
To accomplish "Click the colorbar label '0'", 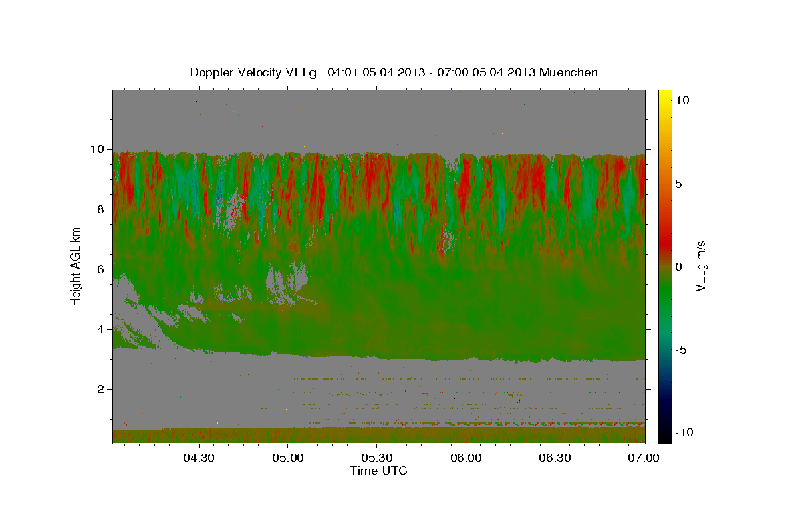I will click(x=678, y=266).
